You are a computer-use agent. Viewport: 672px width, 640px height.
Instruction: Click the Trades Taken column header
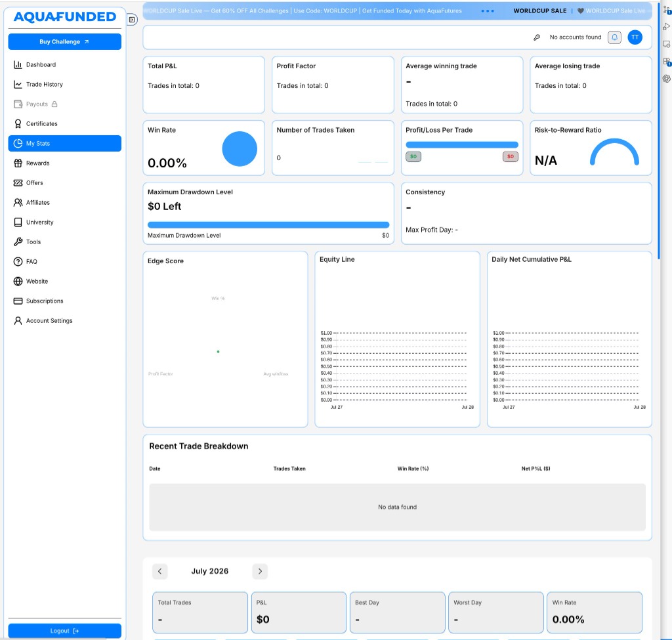click(289, 469)
